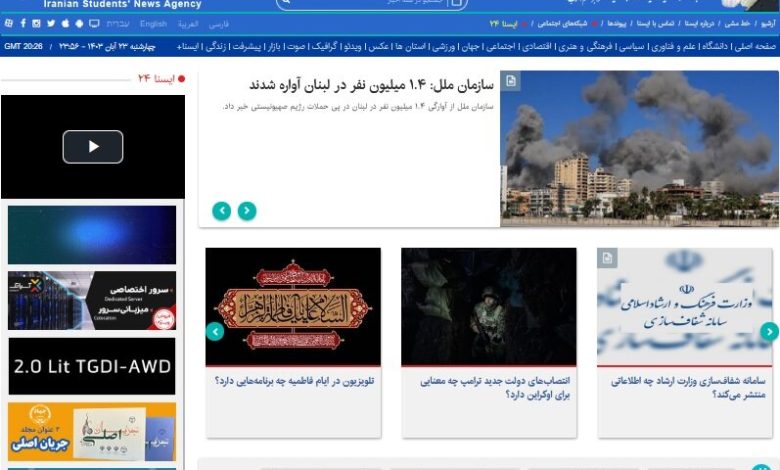Switch language to Hebrew (עברית)
780x470 pixels.
pyautogui.click(x=118, y=24)
